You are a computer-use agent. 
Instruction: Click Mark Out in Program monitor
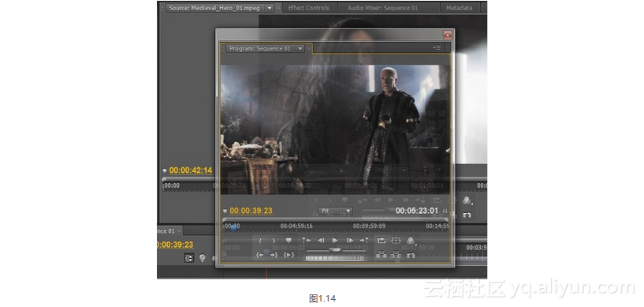pos(274,241)
